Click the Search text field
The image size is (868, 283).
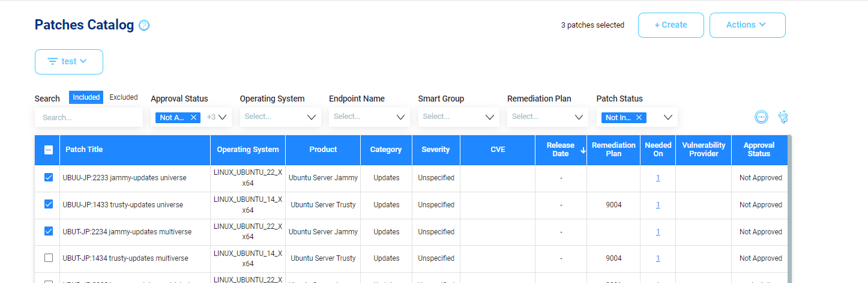pyautogui.click(x=88, y=118)
